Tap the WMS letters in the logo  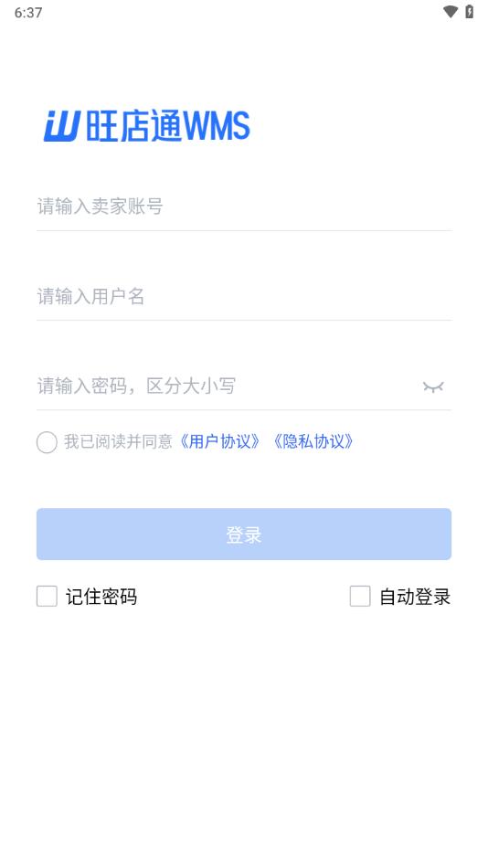click(x=217, y=126)
